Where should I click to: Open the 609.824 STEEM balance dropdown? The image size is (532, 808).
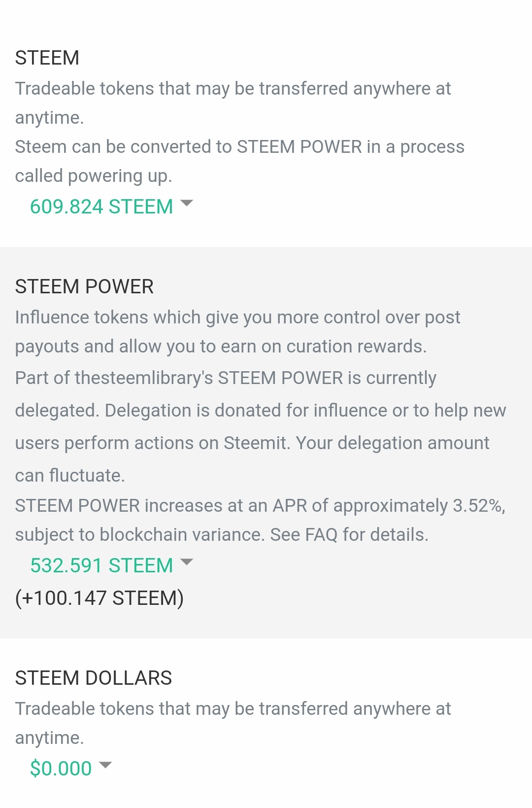pos(101,207)
